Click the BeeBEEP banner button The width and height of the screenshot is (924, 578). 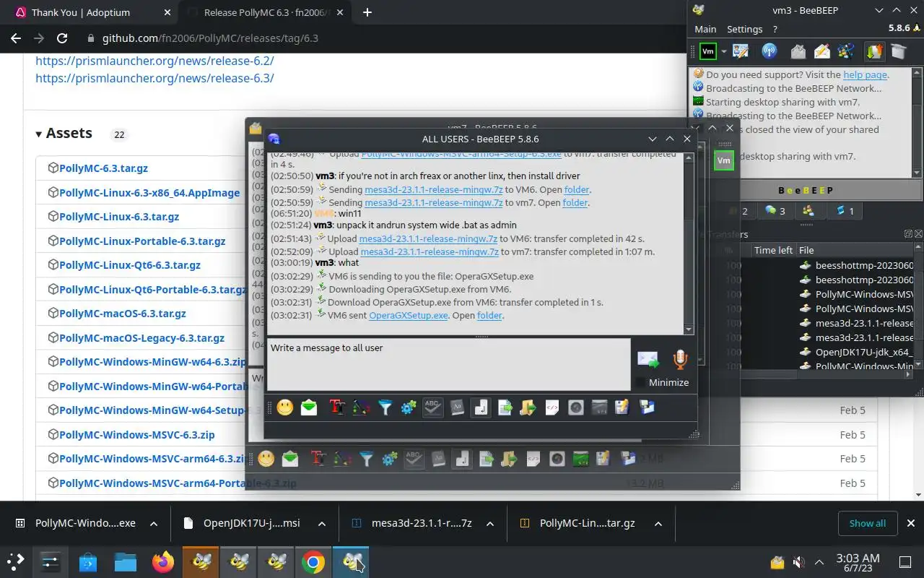pyautogui.click(x=806, y=190)
